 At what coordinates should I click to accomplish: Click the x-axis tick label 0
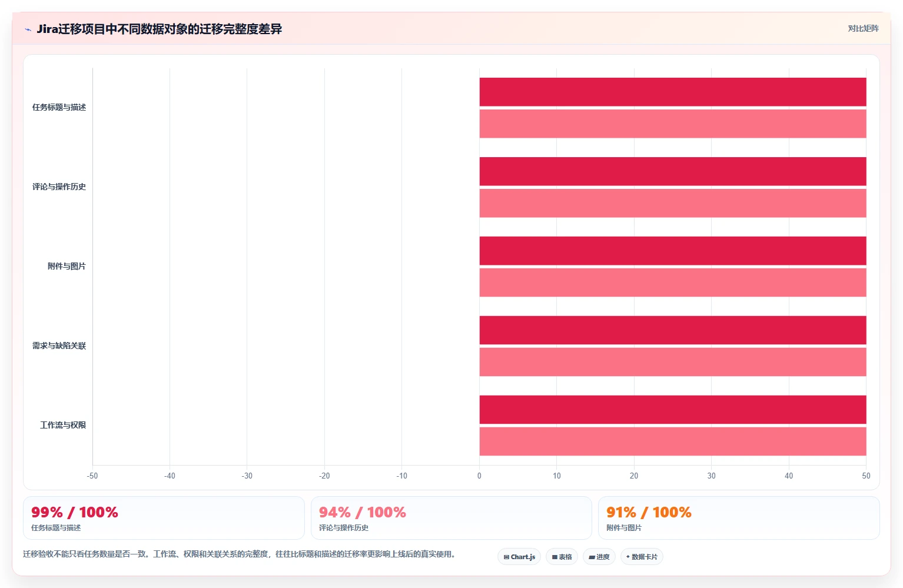[x=479, y=476]
